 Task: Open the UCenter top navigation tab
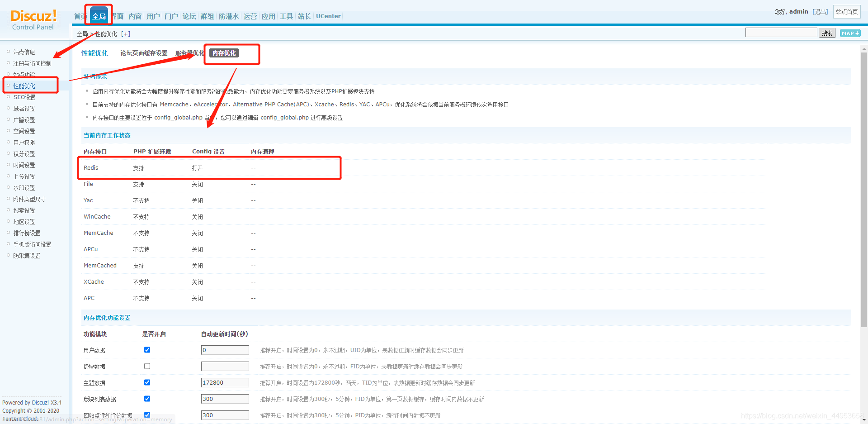coord(328,16)
